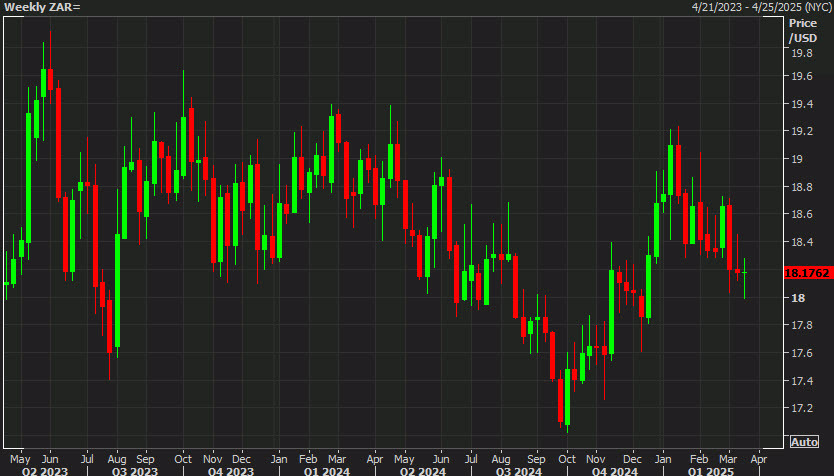Viewport: 834px width, 476px height.
Task: Select the Q1 2025 quarter label
Action: [x=711, y=471]
